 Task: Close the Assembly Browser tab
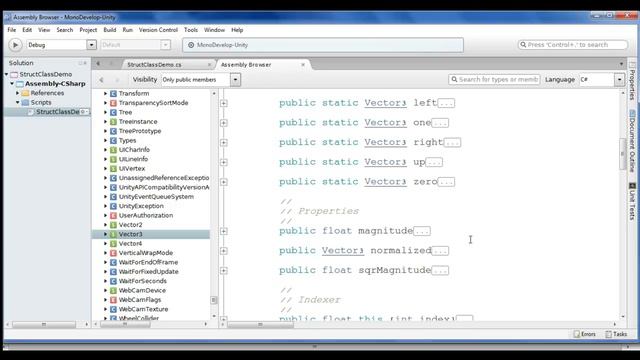[303, 64]
